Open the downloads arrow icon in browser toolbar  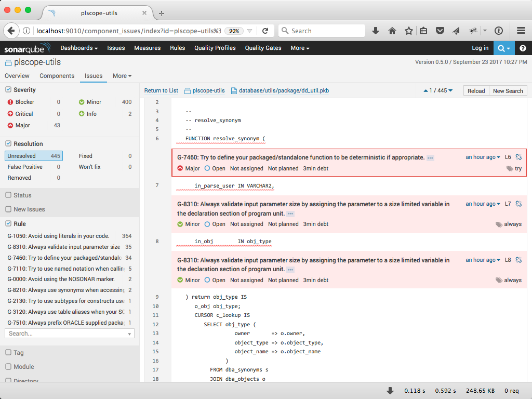(375, 31)
